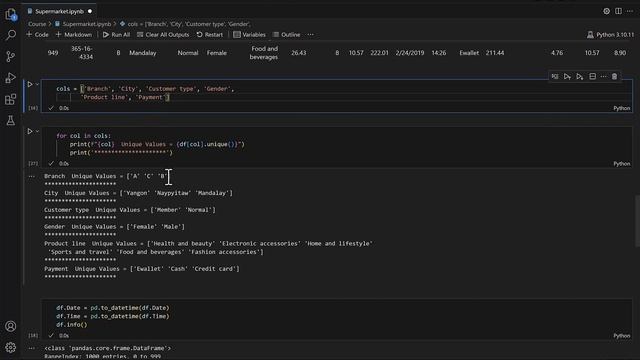
Task: Click the 'Payment Unique Values' output line
Action: point(142,269)
